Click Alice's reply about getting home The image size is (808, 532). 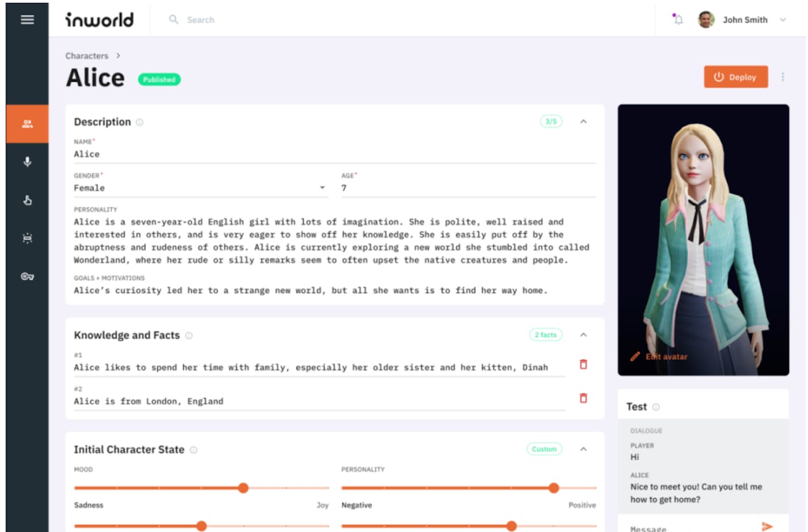click(x=696, y=493)
